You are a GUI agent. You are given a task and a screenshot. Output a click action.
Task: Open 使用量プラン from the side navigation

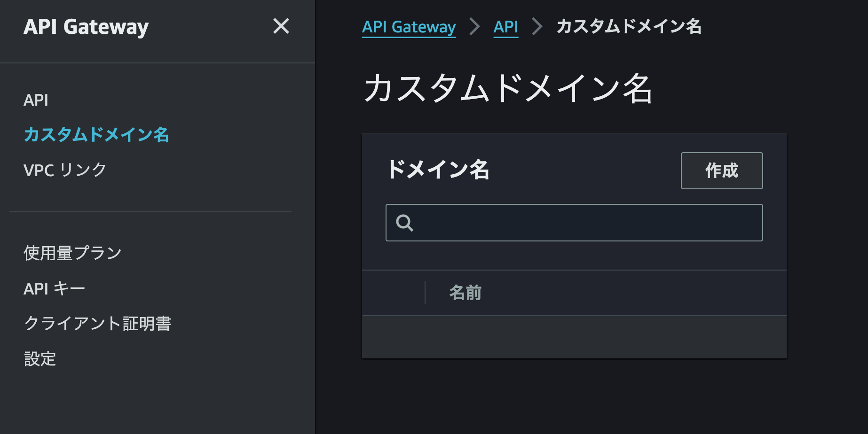point(73,252)
